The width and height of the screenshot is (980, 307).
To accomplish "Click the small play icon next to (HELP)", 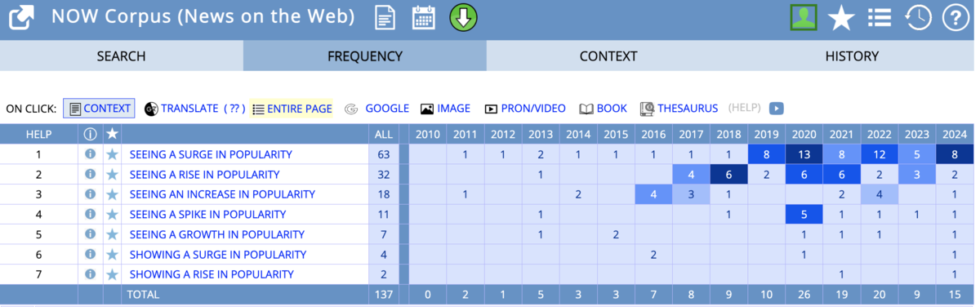I will pyautogui.click(x=777, y=109).
